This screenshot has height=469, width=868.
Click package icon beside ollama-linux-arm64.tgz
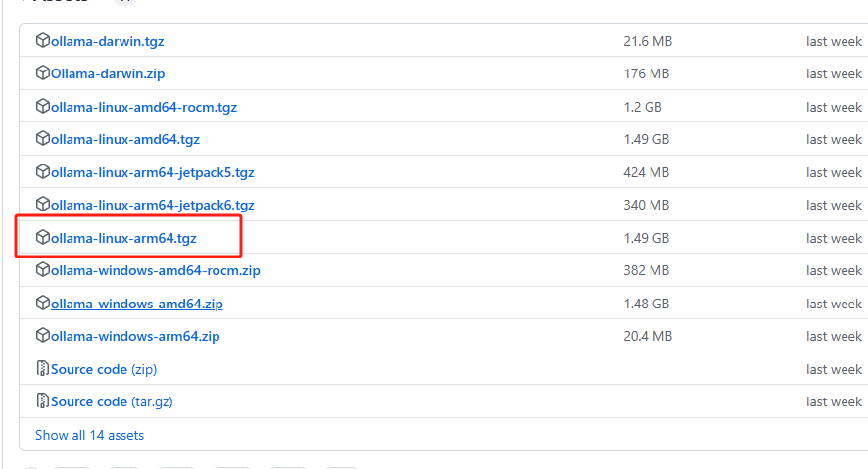[x=43, y=237]
